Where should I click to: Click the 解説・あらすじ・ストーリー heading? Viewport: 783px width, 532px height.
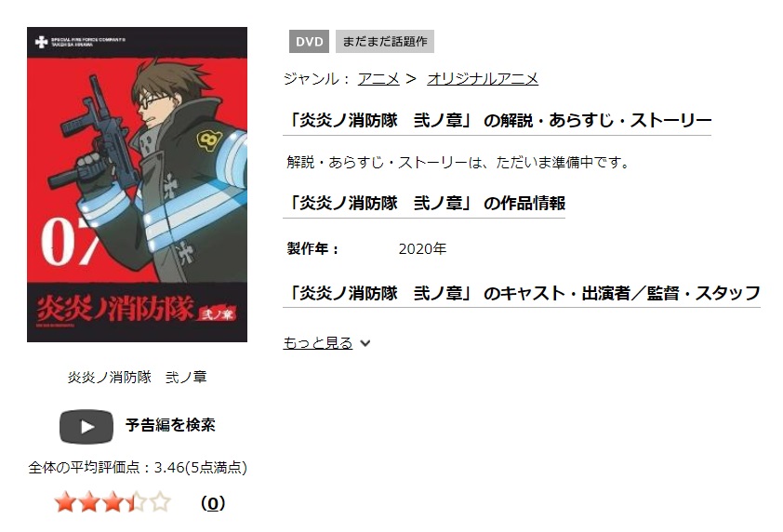[498, 120]
